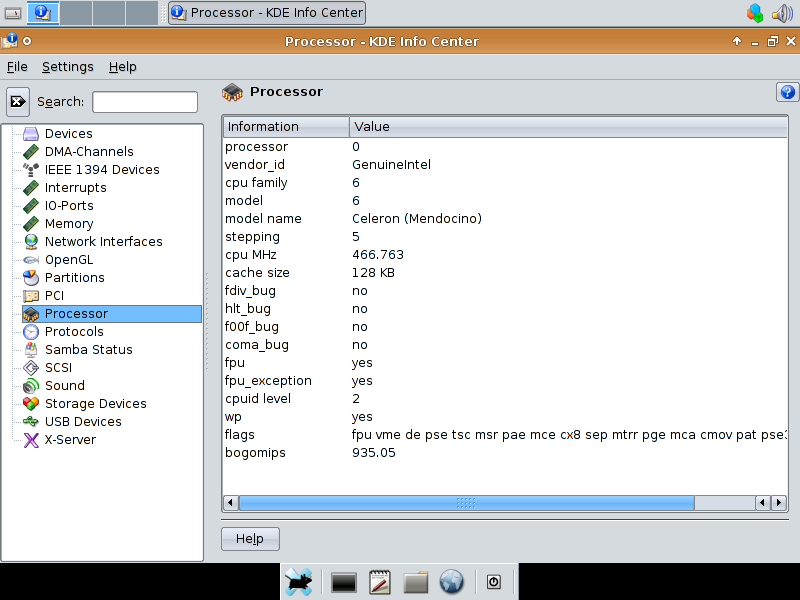
Task: Open the notepad editor dock icon
Action: point(380,582)
